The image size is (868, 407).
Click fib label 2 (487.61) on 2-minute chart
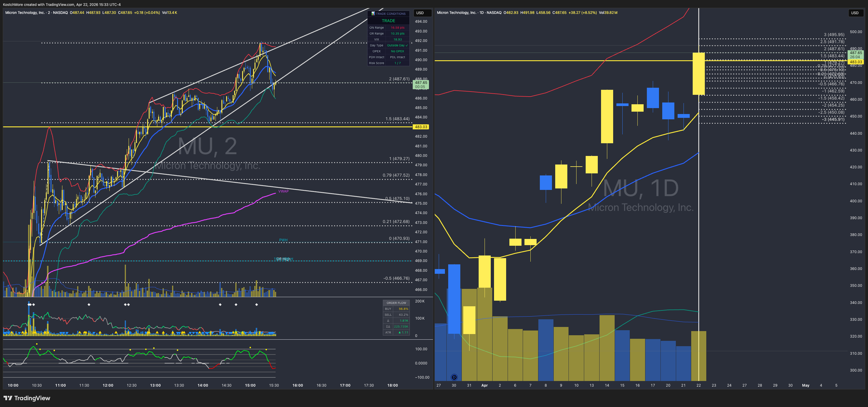[399, 79]
